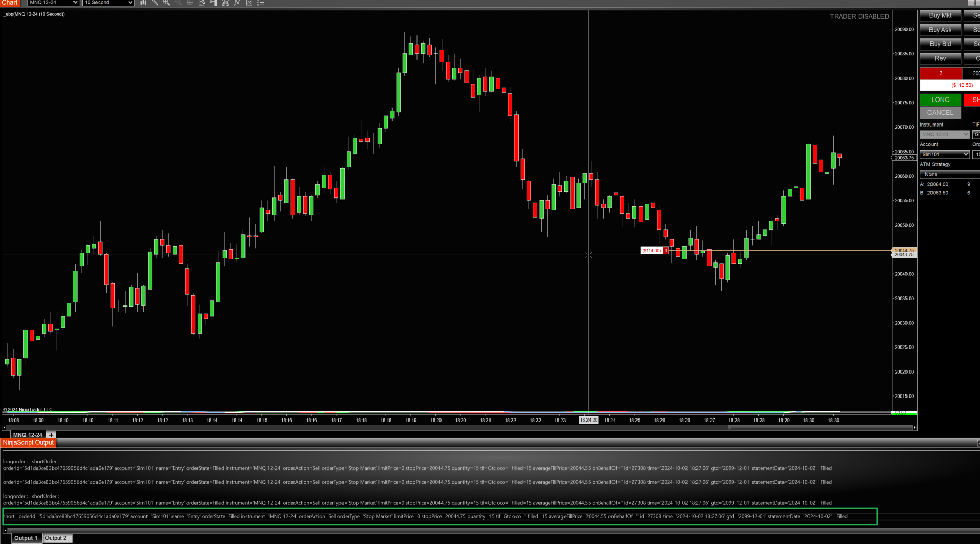Screen dimensions: 980x544
Task: Click the 20090.00 price axis label
Action: 904,29
